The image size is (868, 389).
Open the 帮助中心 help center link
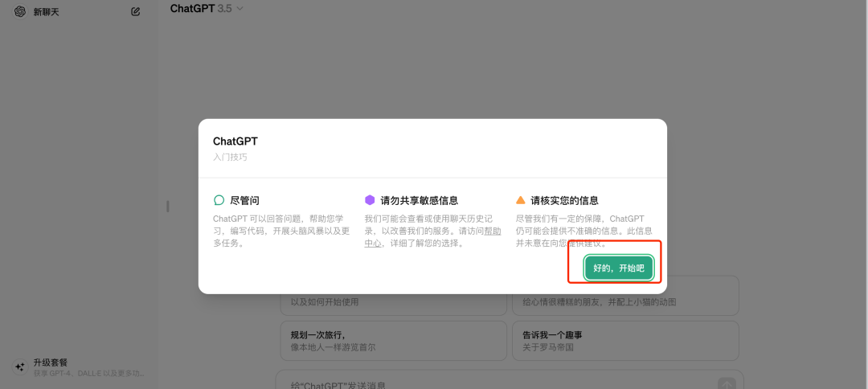(x=492, y=231)
